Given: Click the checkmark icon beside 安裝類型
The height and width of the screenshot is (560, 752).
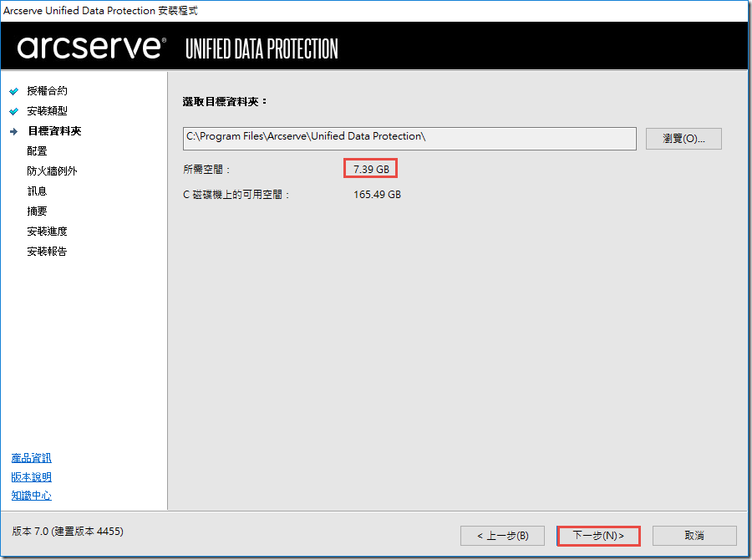Looking at the screenshot, I should (x=13, y=111).
